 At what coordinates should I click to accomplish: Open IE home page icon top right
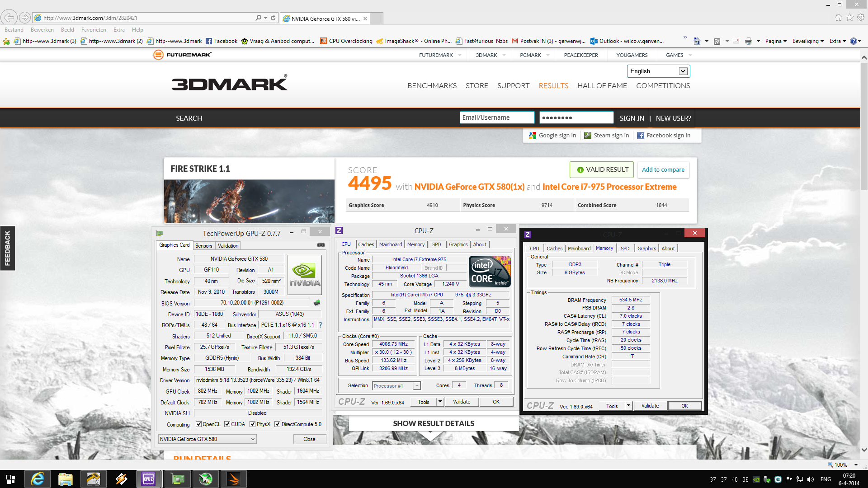point(839,18)
